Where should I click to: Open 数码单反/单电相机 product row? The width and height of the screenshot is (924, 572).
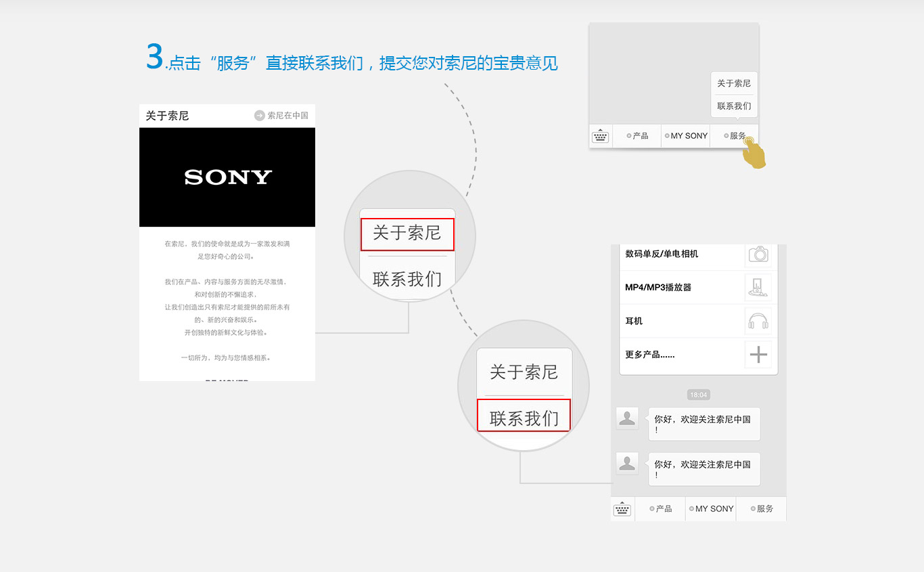(698, 257)
